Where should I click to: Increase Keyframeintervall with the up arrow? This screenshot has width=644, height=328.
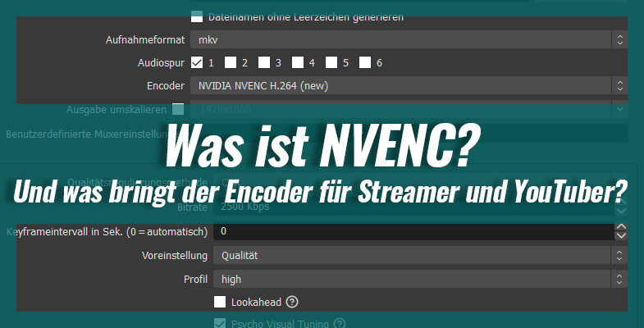pyautogui.click(x=621, y=227)
